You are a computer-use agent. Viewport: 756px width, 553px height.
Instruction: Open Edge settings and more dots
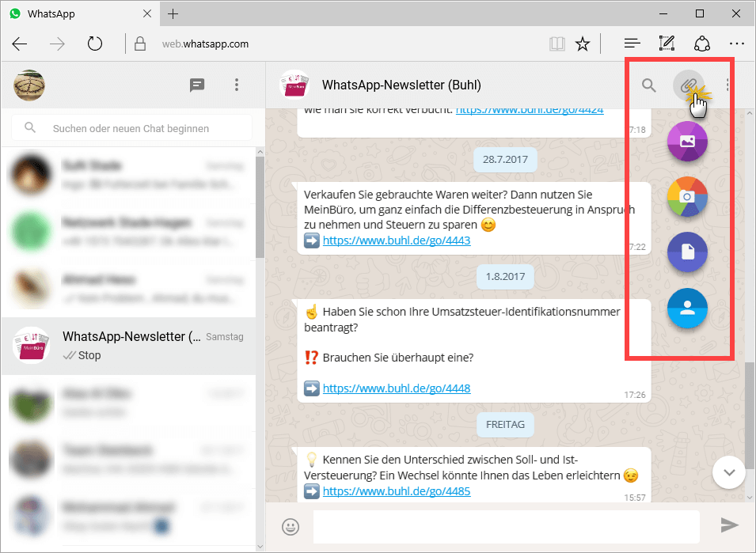coord(737,44)
